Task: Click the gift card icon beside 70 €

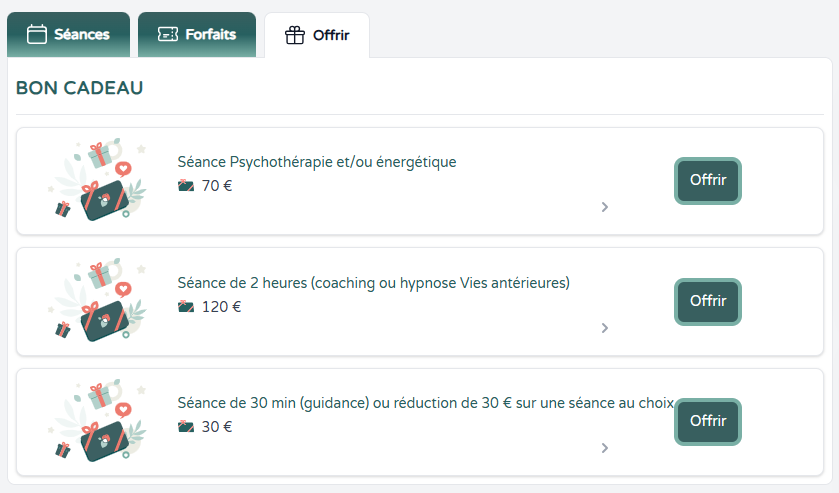Action: [186, 185]
